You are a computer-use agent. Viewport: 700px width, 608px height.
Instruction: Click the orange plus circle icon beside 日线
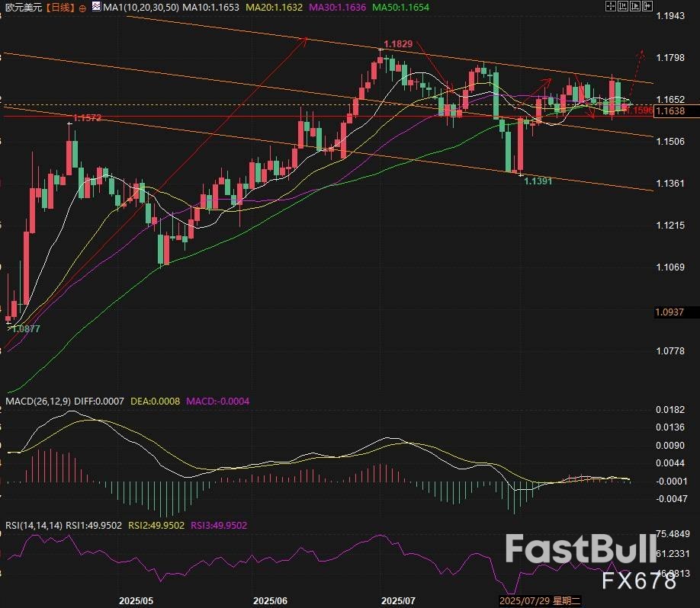[x=82, y=8]
